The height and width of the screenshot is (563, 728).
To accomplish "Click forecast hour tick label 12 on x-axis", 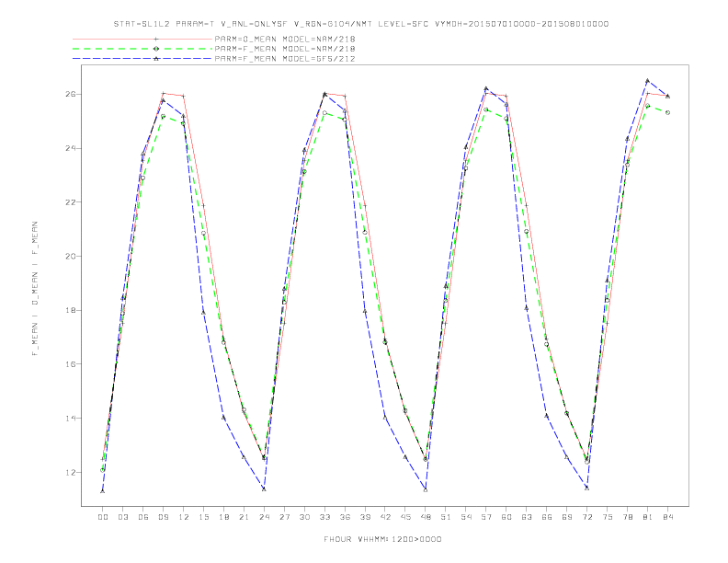I will [x=184, y=517].
